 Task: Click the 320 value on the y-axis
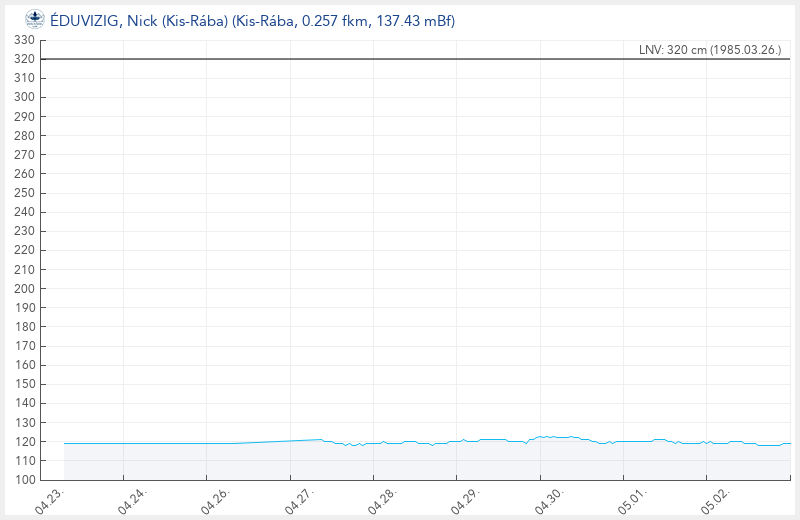pyautogui.click(x=24, y=59)
